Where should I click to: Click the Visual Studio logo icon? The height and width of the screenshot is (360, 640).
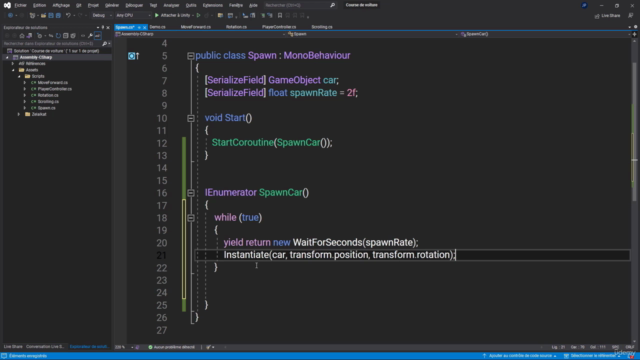point(7,5)
